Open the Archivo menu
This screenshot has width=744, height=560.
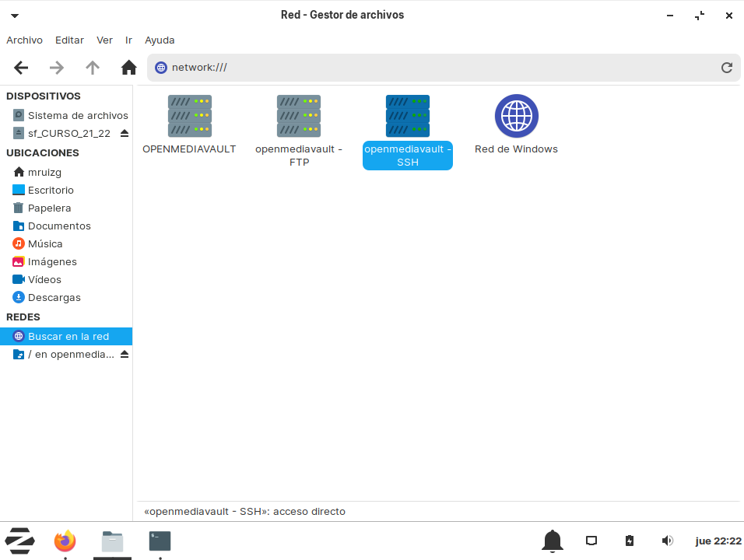(x=24, y=40)
